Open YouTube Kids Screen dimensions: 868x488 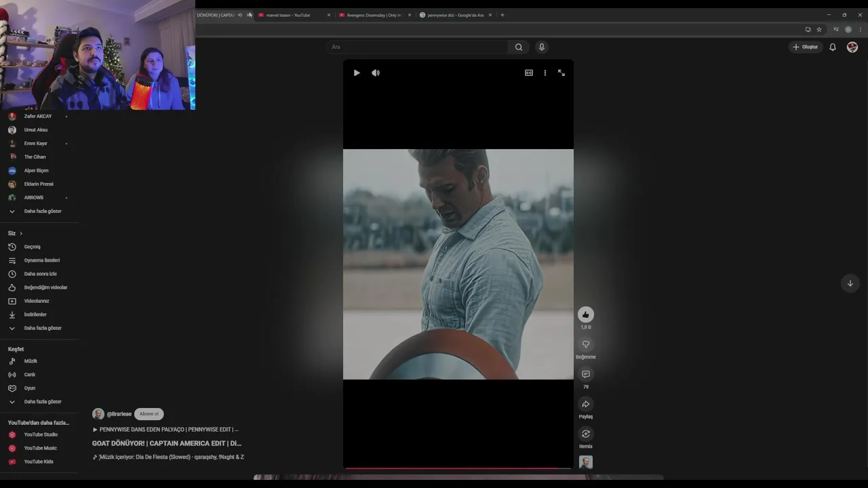pos(39,462)
